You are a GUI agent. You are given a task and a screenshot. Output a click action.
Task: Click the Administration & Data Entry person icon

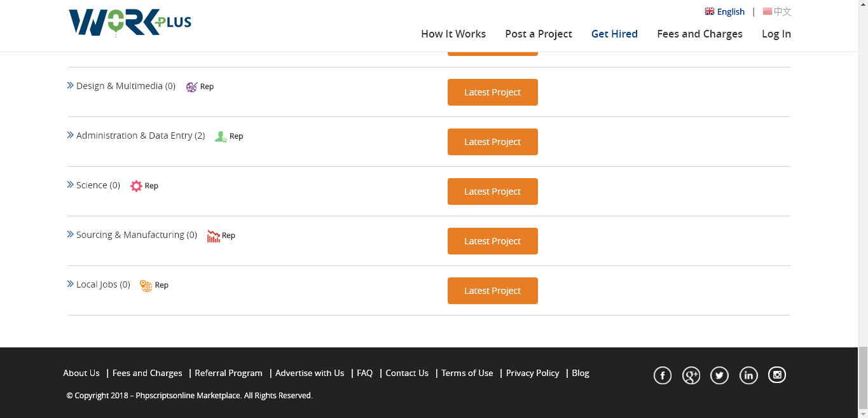pos(221,137)
